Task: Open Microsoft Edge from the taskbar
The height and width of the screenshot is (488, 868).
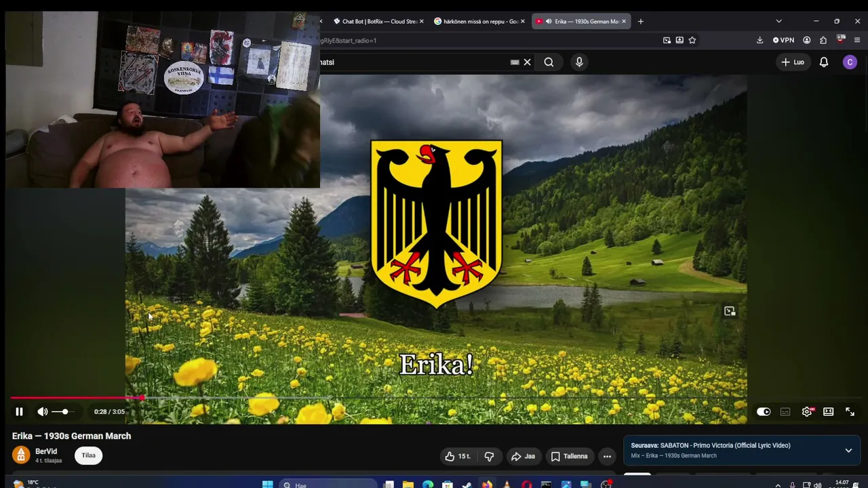Action: [428, 485]
